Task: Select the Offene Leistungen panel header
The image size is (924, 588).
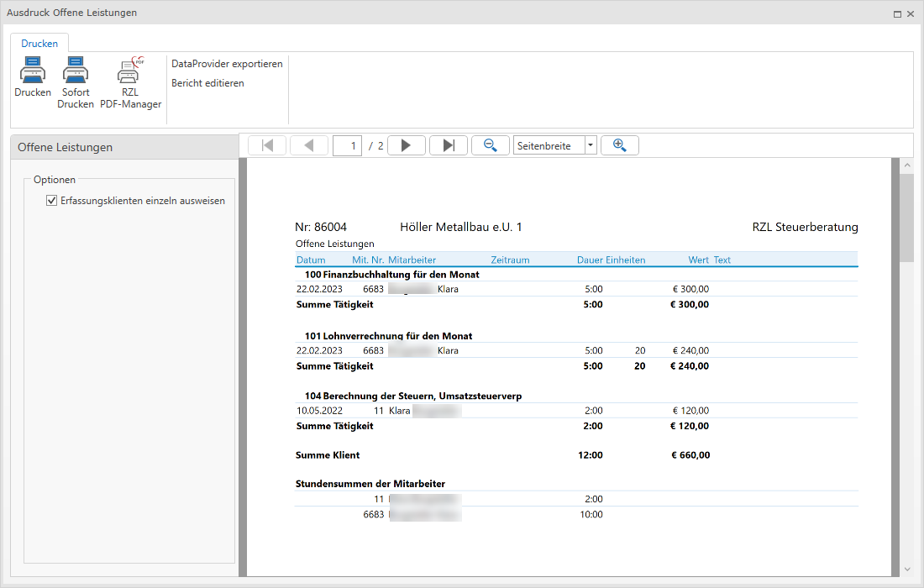Action: click(x=124, y=147)
